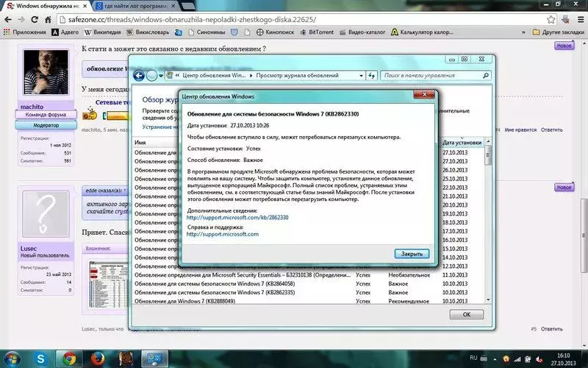The width and height of the screenshot is (588, 368).
Task: Select the 'Windows 7 (KB2864058)' update row
Action: [x=308, y=283]
